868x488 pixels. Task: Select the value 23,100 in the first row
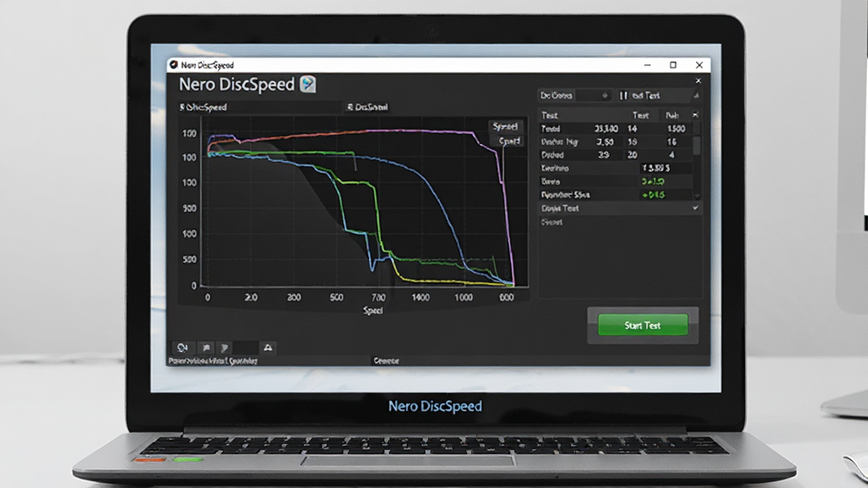click(x=606, y=129)
